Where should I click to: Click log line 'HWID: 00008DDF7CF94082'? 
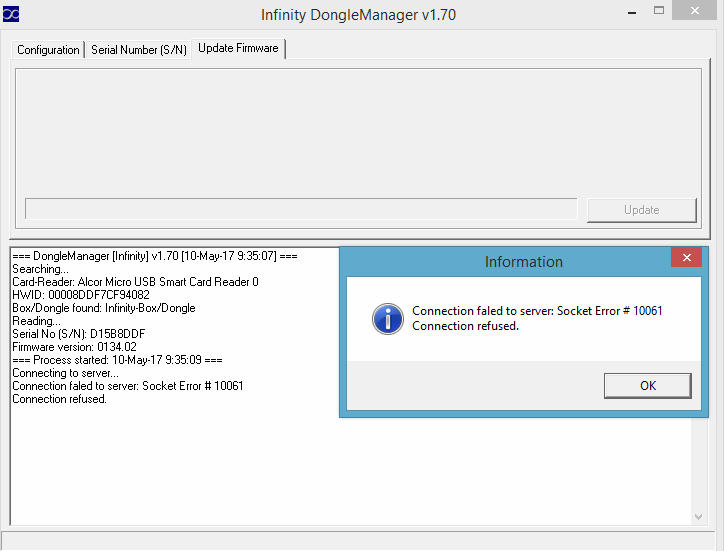81,295
